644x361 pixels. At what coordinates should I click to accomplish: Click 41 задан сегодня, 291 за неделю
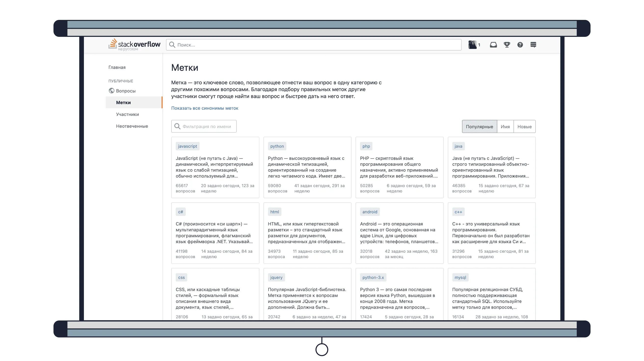click(319, 188)
